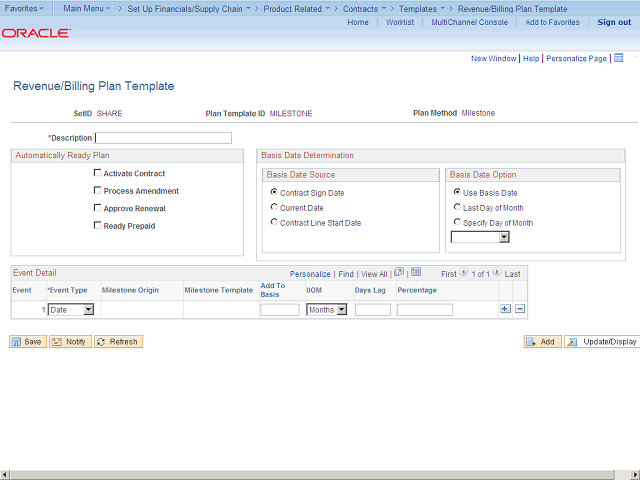Show previous row arrow in Event Detail
Viewport: 640px width, 480px height.
point(463,272)
